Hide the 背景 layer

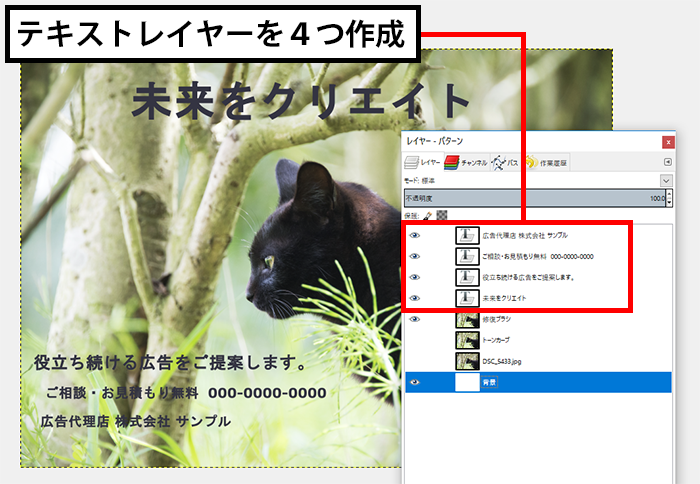click(415, 382)
